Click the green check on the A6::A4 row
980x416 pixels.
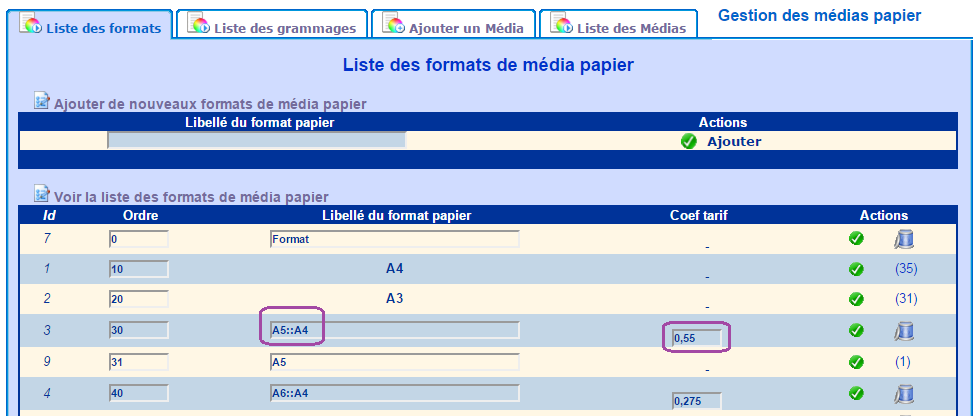856,393
